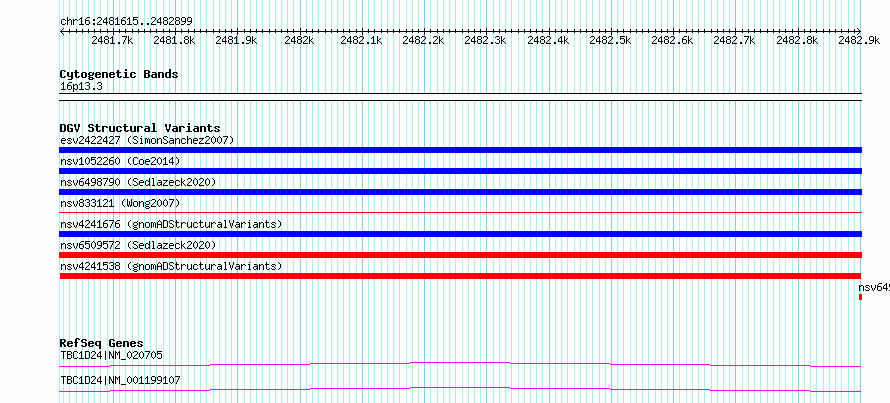Select the red nsv6509572 variant bar

point(461,255)
